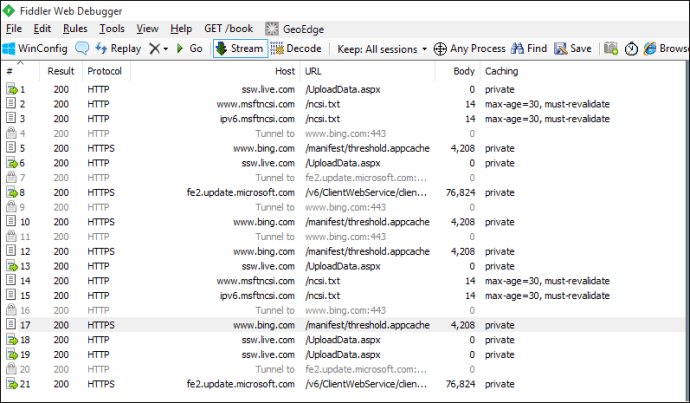
Task: Select ipv6.msftncsi.com host in session 15
Action: point(257,295)
